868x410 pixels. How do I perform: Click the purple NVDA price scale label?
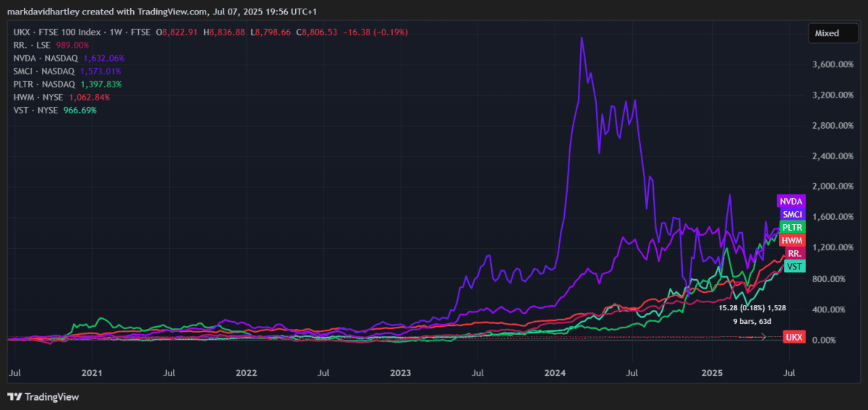[x=791, y=201]
